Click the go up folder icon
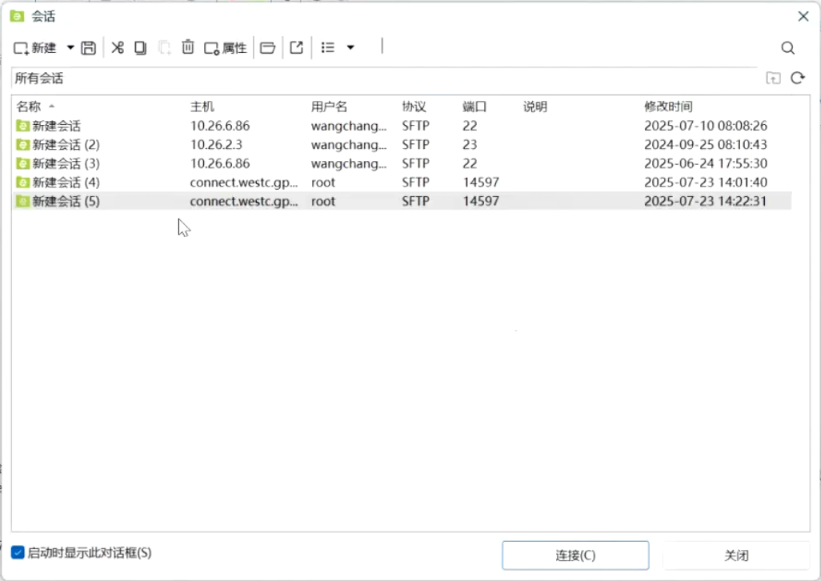Screen dimensions: 821x581 [x=773, y=79]
